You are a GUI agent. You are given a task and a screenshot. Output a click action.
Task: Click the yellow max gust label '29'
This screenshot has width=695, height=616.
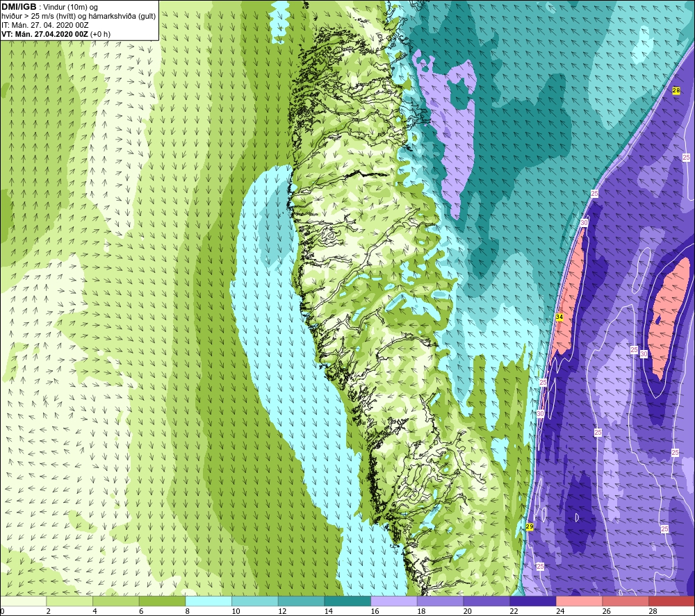[x=529, y=526]
